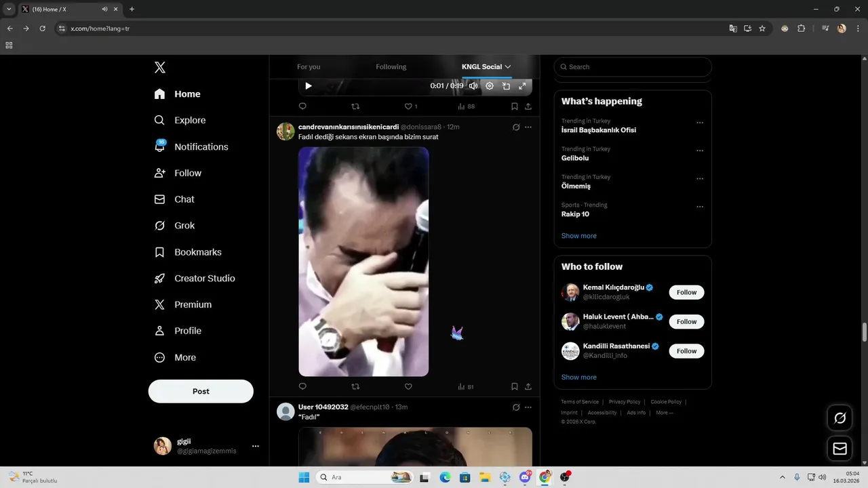Switch to Following tab

click(x=391, y=66)
